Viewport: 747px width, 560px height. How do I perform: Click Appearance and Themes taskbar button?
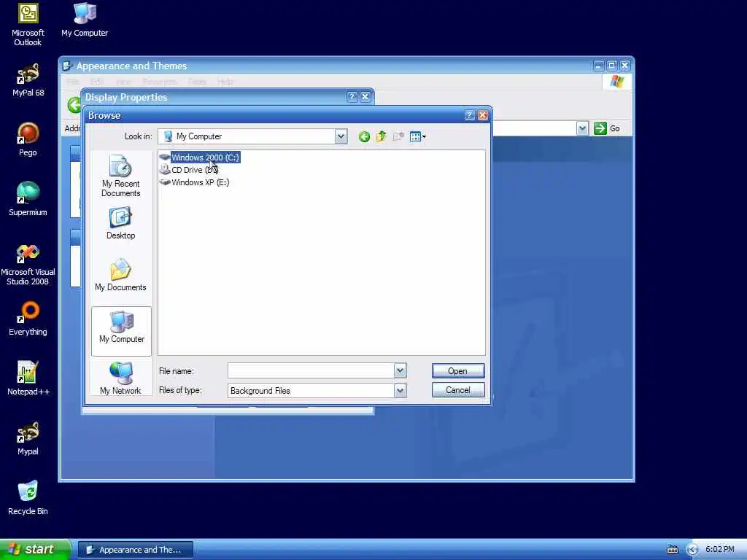click(136, 550)
